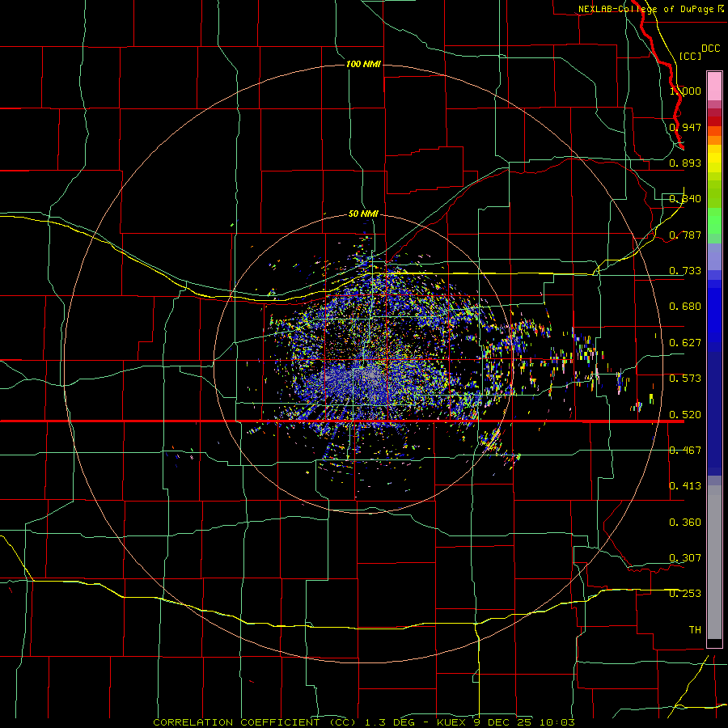This screenshot has width=728, height=728.
Task: Select the 0.467 scale label
Action: tap(685, 451)
